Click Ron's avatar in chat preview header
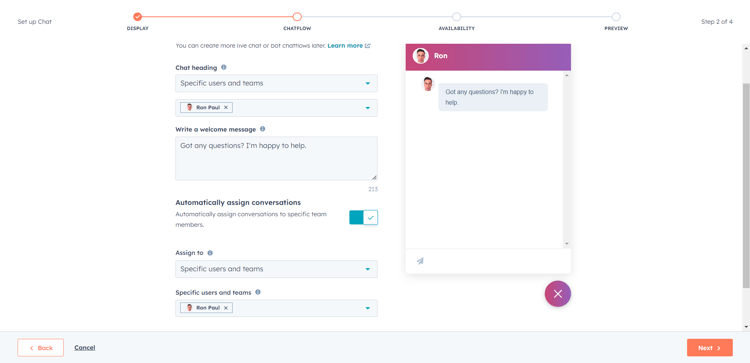Image resolution: width=750 pixels, height=363 pixels. (421, 56)
